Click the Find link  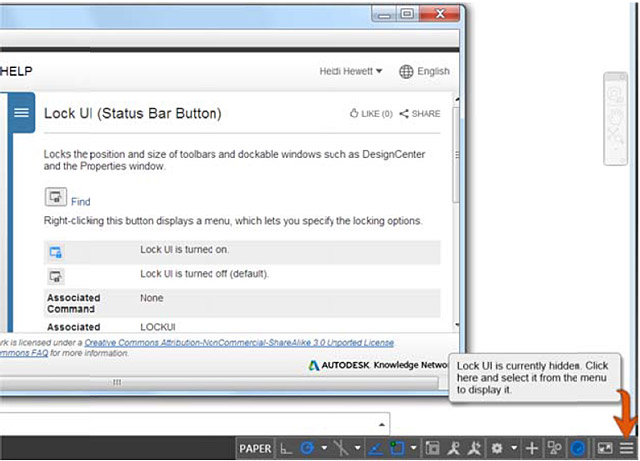80,202
